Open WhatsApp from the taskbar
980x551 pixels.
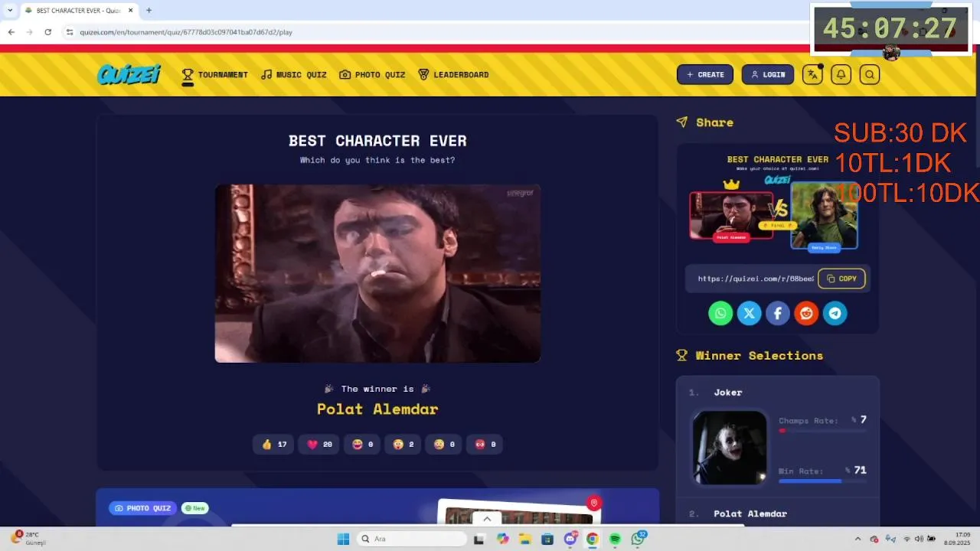point(638,539)
